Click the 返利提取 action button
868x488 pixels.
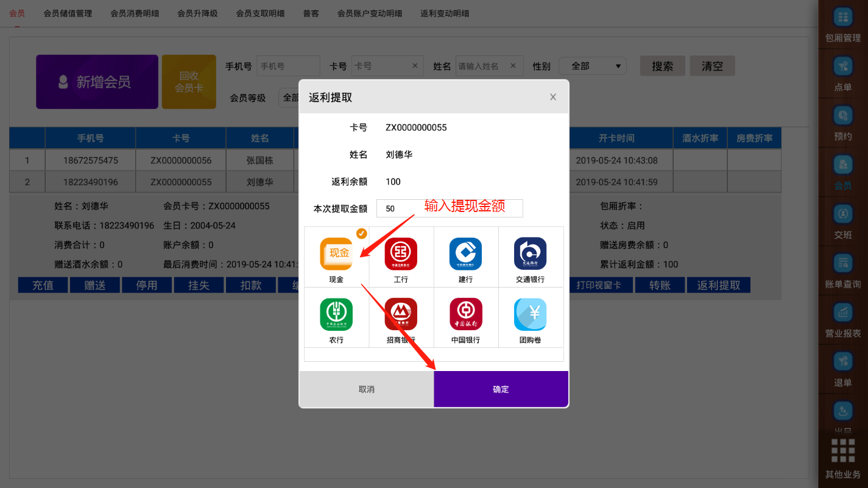tap(719, 285)
